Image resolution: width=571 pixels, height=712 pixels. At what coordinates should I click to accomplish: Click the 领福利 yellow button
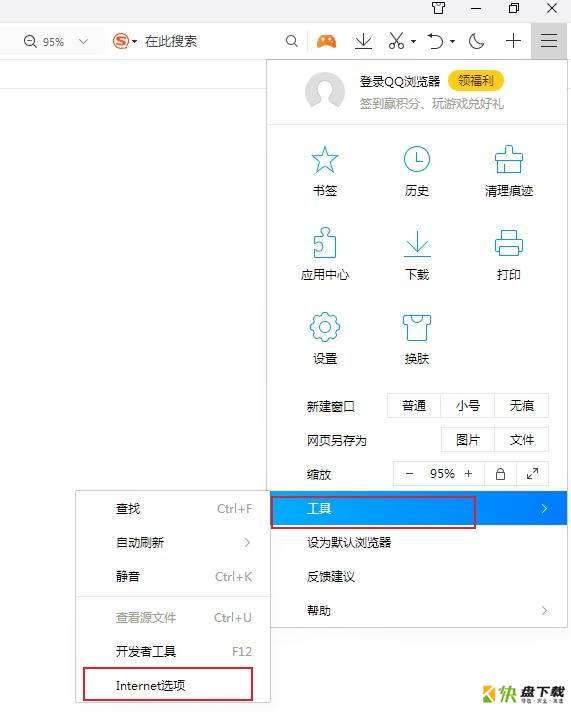[x=476, y=81]
